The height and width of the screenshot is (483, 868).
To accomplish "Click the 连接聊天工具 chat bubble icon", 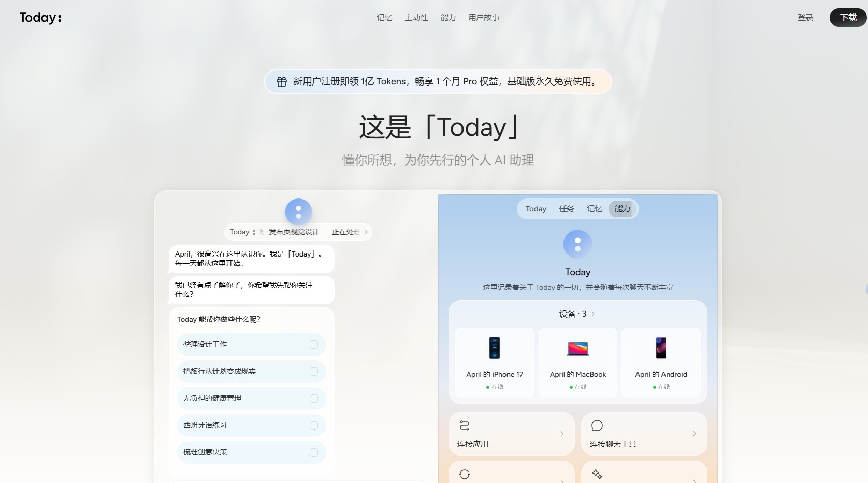I will point(597,425).
